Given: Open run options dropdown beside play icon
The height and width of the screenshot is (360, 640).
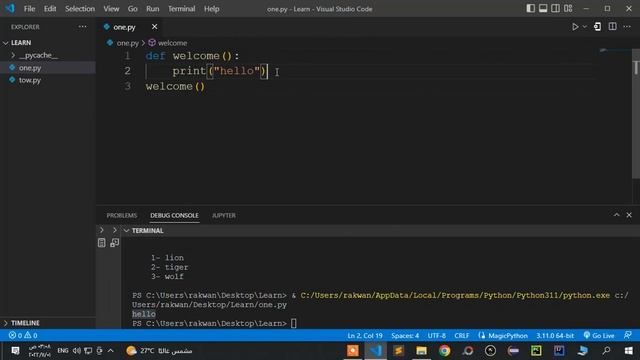Looking at the screenshot, I should (585, 27).
